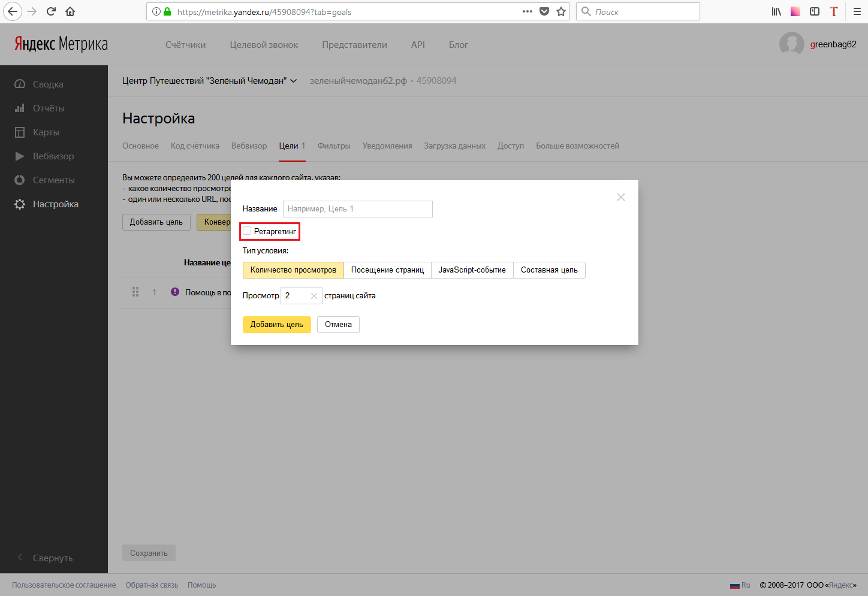Click the Сохранить button

(149, 553)
